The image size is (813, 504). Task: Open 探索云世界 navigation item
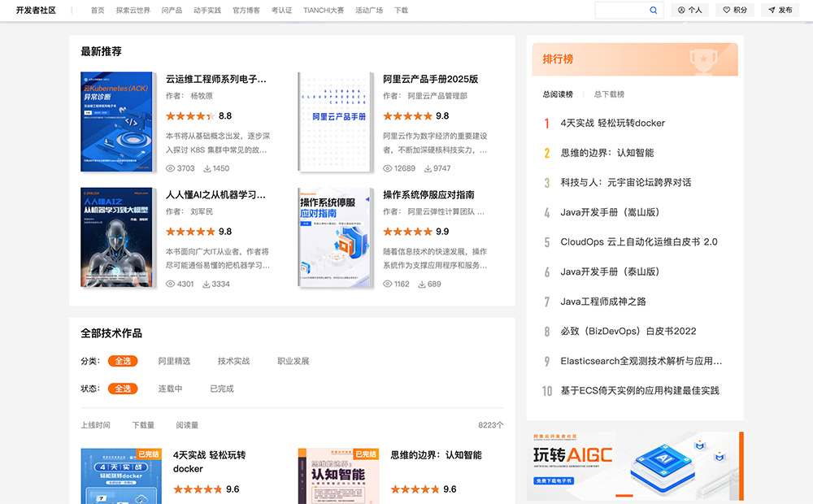[x=133, y=11]
